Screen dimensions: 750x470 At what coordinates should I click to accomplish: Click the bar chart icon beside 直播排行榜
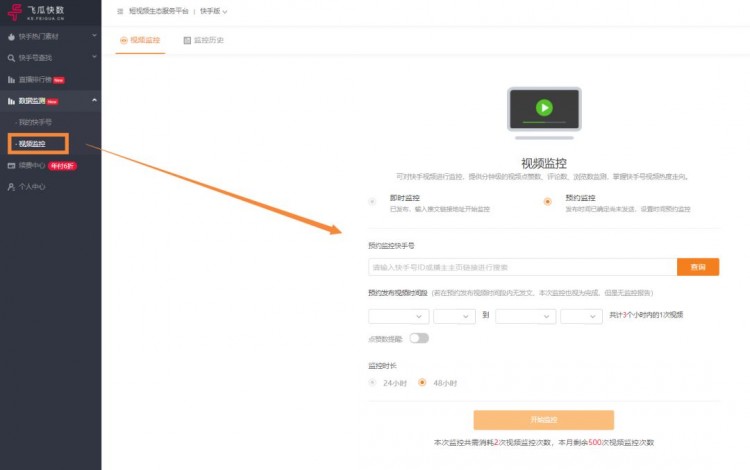(11, 80)
